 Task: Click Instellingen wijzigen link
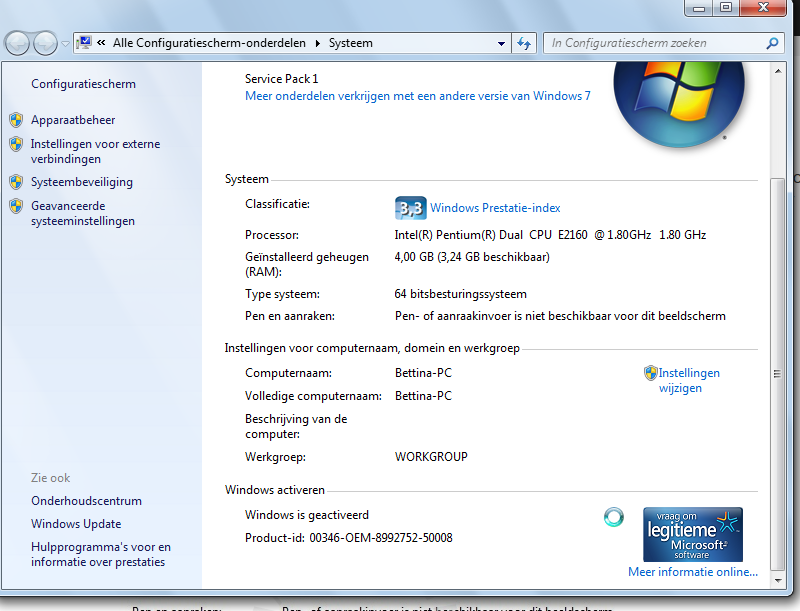[x=689, y=380]
